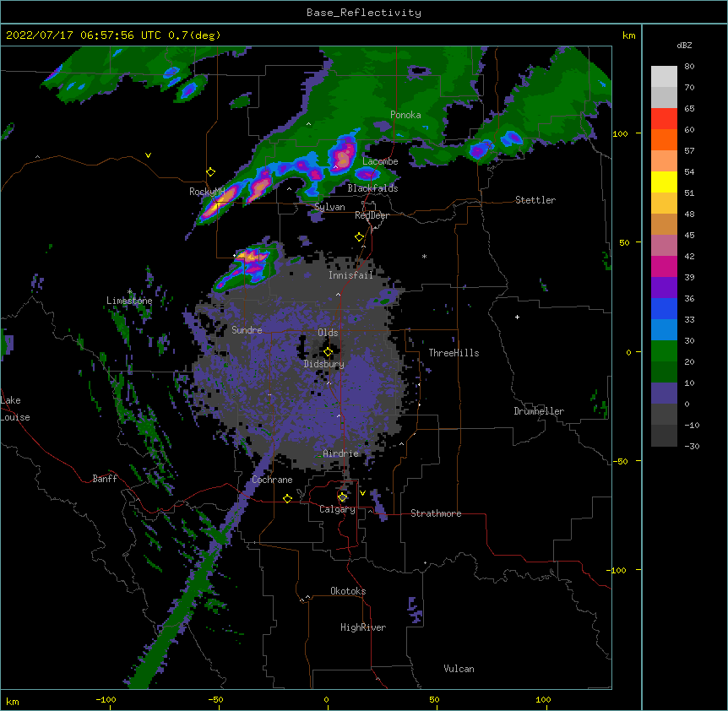Choose the mauve 42-45 dBZ legend swatch
728x711 pixels.
[664, 246]
